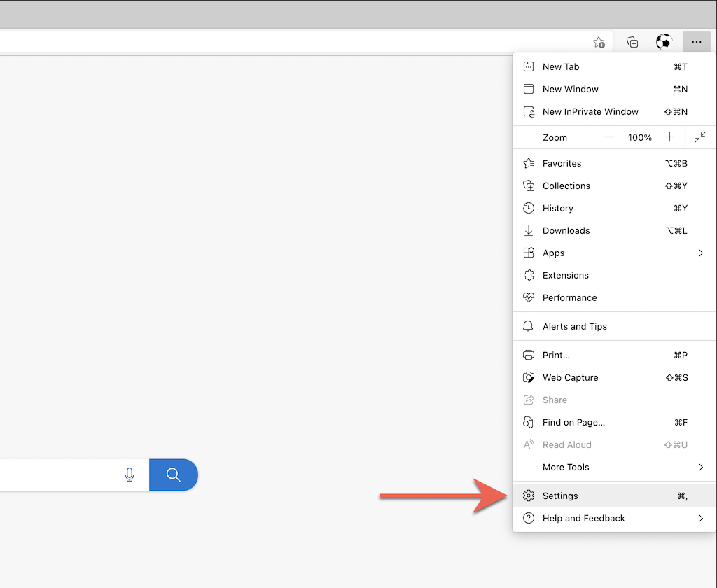Click the browser address bar
Viewport: 717px width, 588px height.
click(x=280, y=43)
